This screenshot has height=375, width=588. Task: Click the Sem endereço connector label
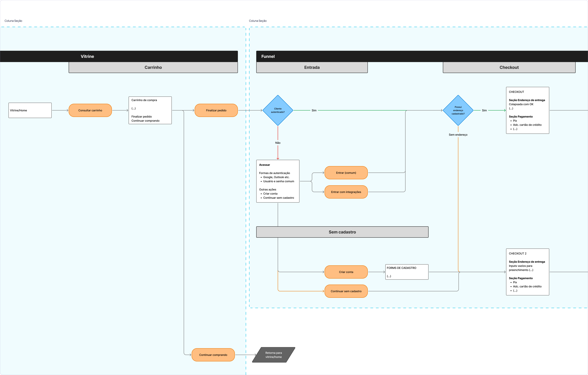458,135
